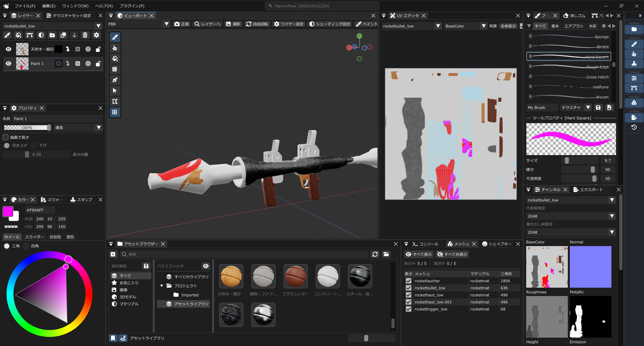Open the 通常 blend mode dropdown
644x346 pixels.
[78, 128]
